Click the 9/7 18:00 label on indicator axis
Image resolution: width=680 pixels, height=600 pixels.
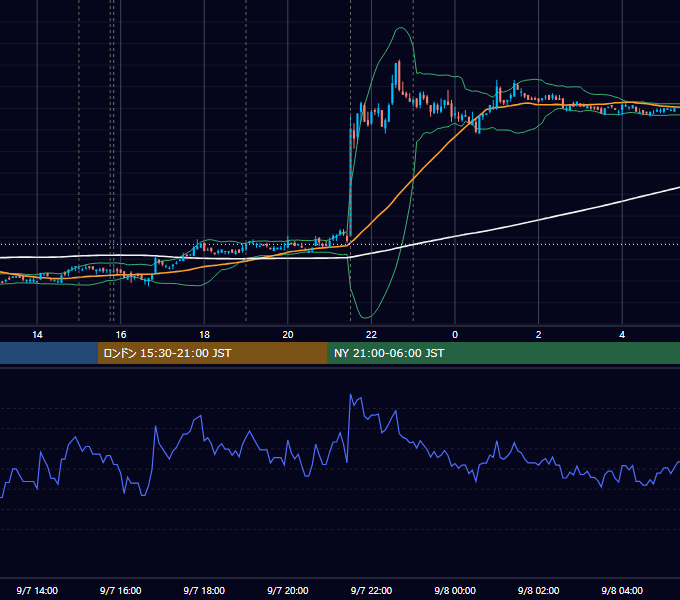(x=204, y=590)
